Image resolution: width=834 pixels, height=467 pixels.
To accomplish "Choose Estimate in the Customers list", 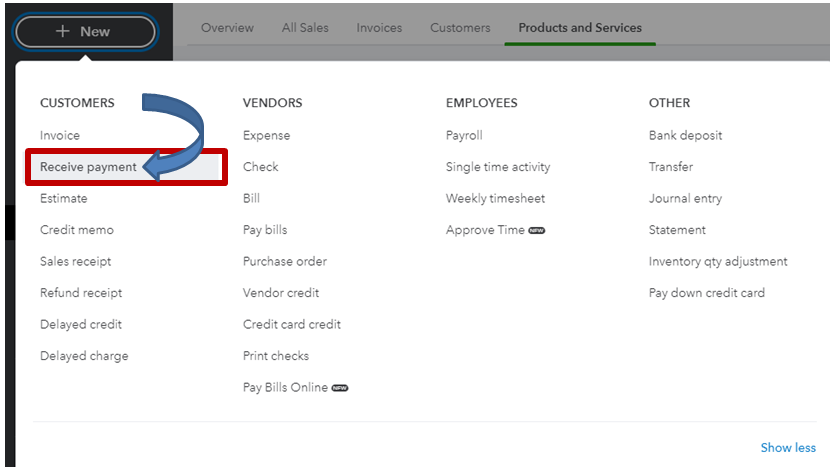I will [63, 198].
